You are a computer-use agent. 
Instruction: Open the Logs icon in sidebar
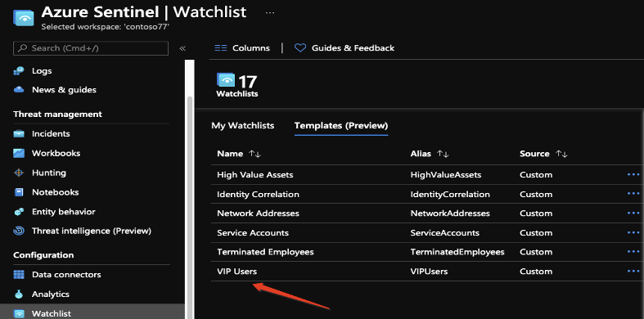coord(19,71)
